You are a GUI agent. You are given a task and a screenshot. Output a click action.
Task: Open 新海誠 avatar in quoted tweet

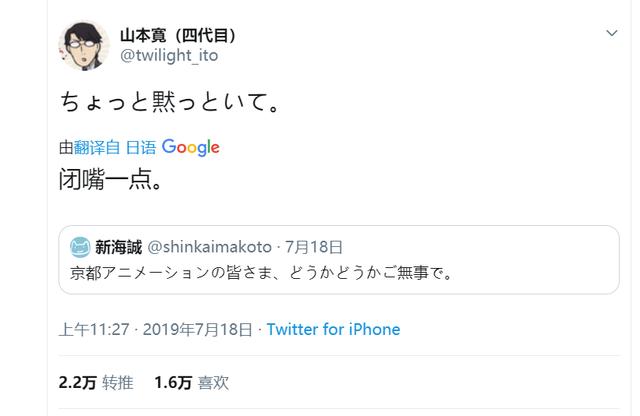pyautogui.click(x=80, y=247)
